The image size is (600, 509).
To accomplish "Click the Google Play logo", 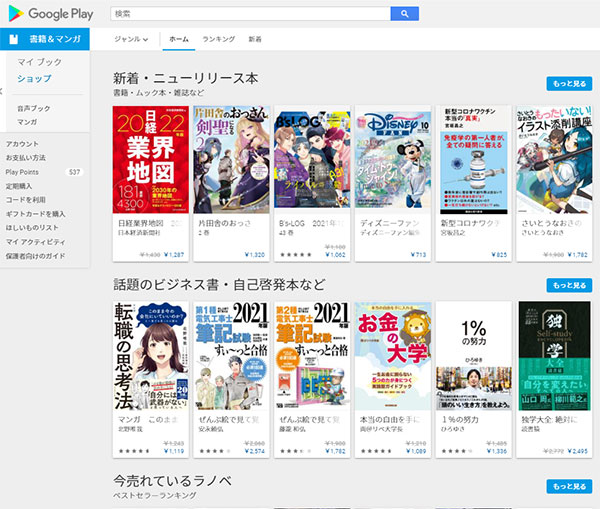I will [x=51, y=14].
